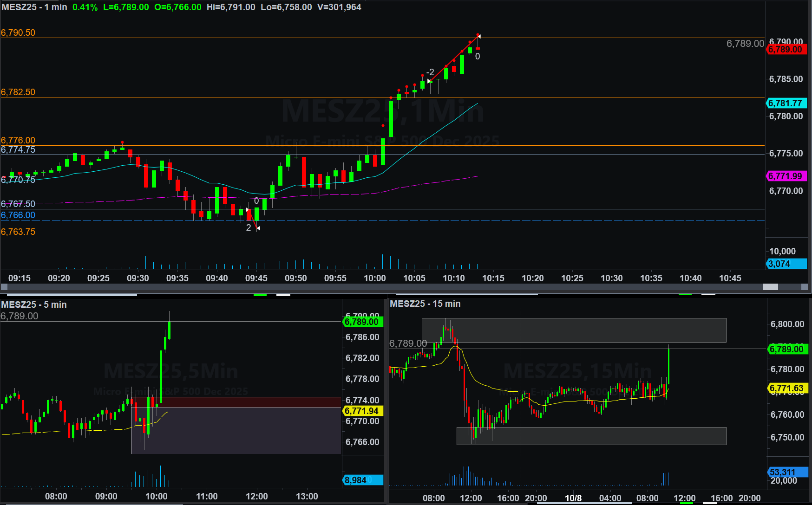
Task: Click the orange 6,790.50 level label
Action: 18,32
